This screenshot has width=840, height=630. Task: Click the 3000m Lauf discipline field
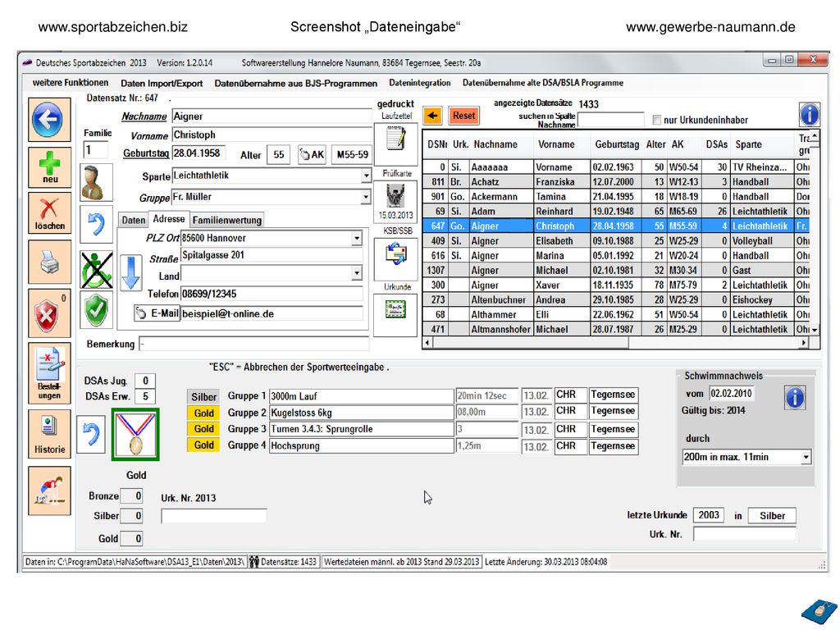361,396
